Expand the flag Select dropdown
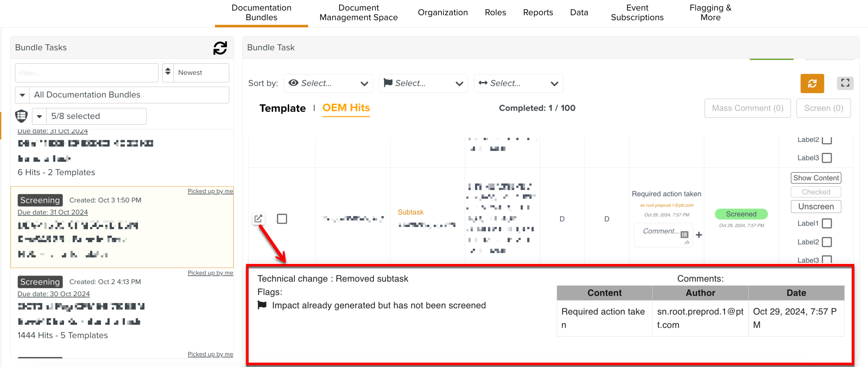 pos(423,83)
